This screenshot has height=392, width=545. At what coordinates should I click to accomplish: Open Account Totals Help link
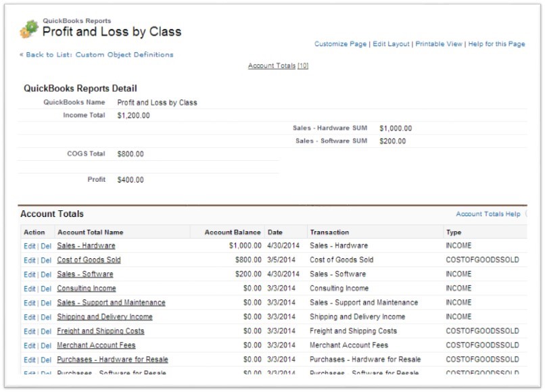488,214
